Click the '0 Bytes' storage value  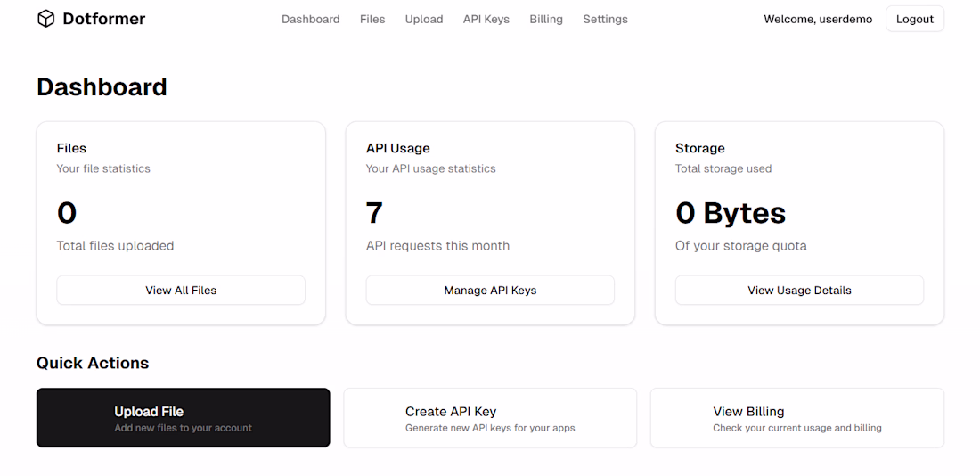coord(731,213)
